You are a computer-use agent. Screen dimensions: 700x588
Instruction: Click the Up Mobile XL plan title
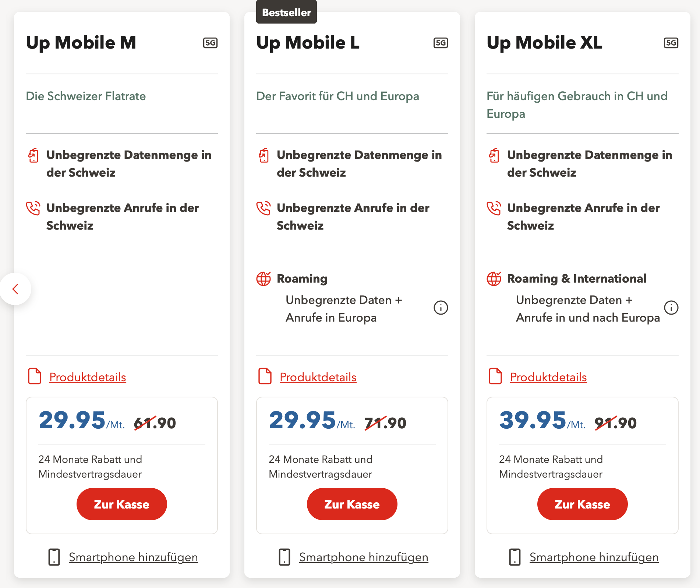[x=544, y=43]
